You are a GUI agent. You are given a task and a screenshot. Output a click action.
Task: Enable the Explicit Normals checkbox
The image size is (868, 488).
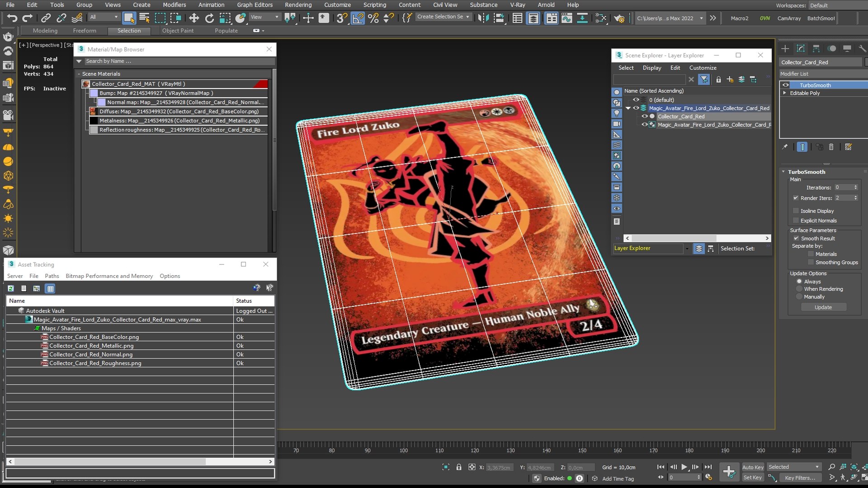click(796, 221)
